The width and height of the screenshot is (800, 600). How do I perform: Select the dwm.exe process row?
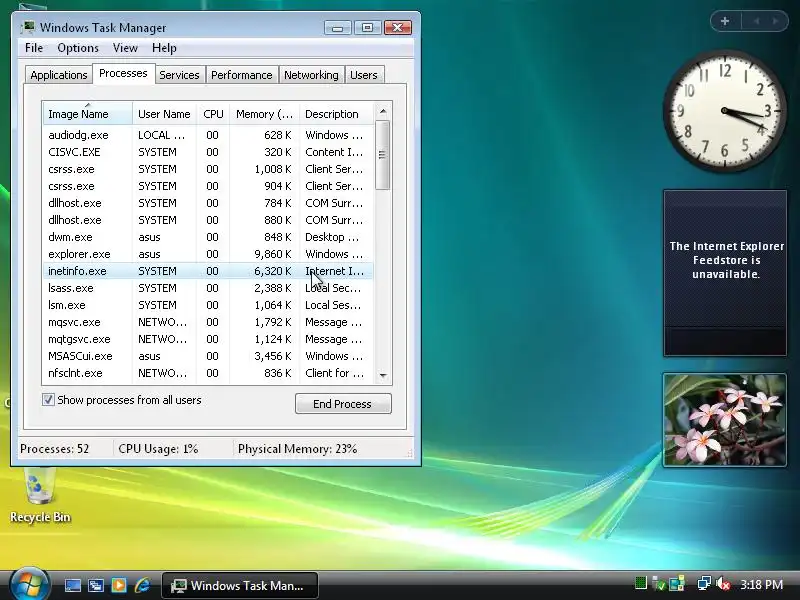pyautogui.click(x=208, y=237)
